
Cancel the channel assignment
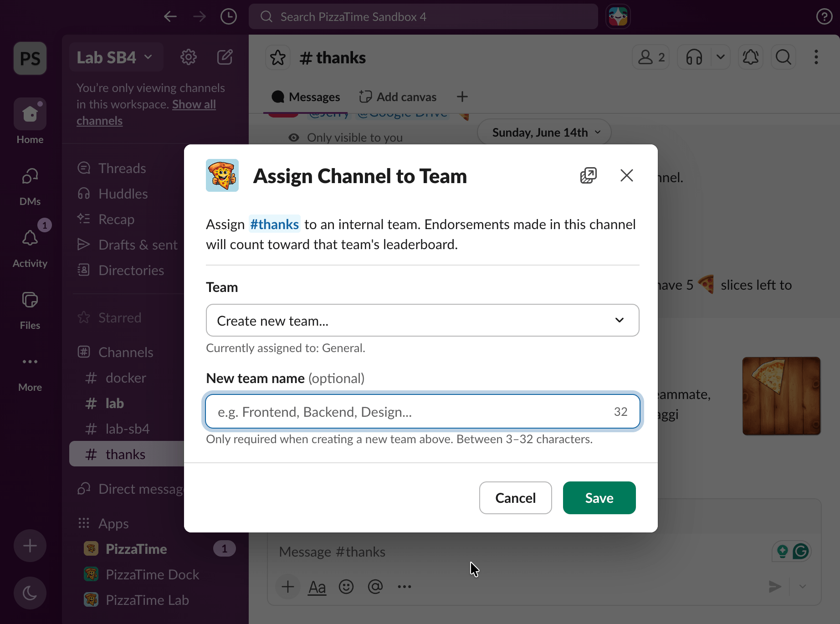pos(516,498)
